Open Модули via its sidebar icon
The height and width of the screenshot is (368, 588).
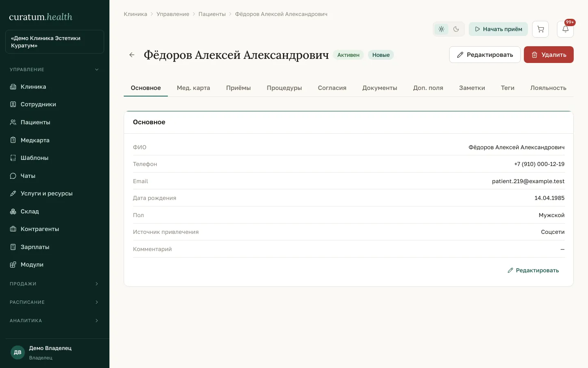[x=13, y=265]
